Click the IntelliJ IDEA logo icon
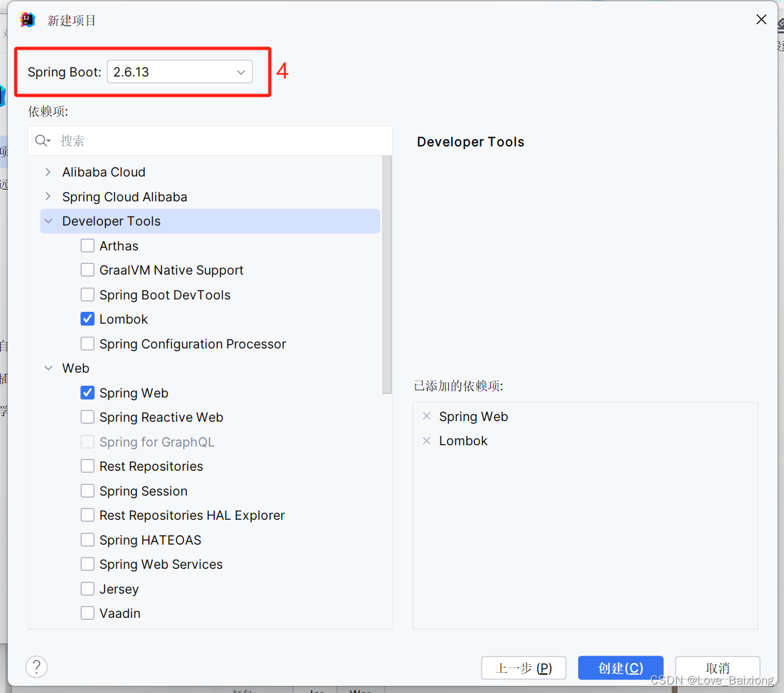Screen dimensions: 784x693 click(x=27, y=20)
